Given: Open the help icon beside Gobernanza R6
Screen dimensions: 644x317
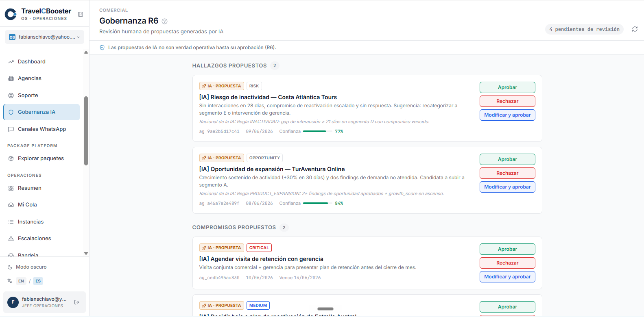Looking at the screenshot, I should (164, 22).
